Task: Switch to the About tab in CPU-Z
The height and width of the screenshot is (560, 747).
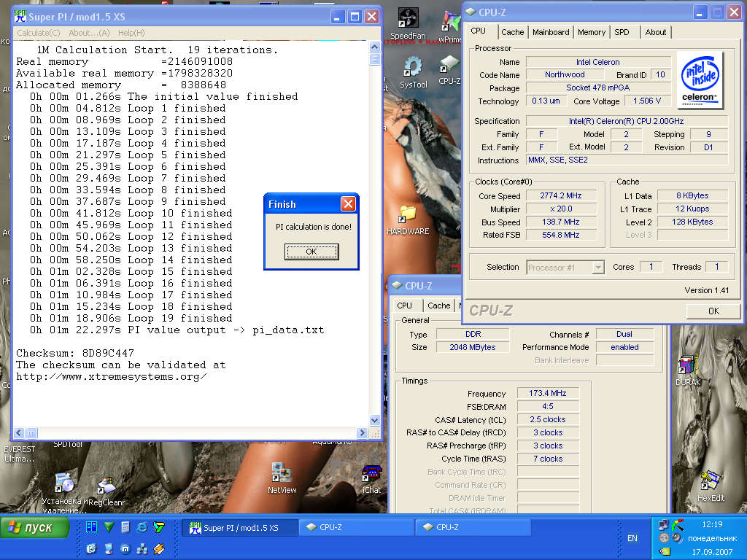Action: [x=656, y=32]
